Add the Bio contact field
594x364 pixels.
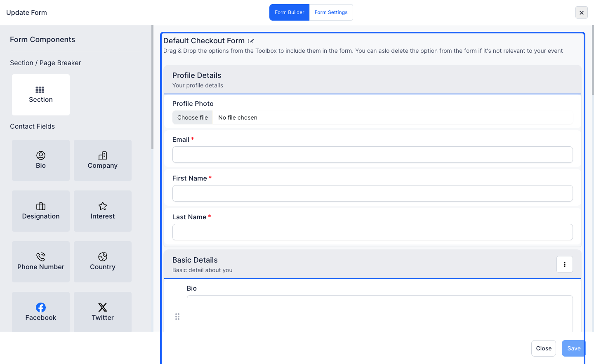pos(40,160)
